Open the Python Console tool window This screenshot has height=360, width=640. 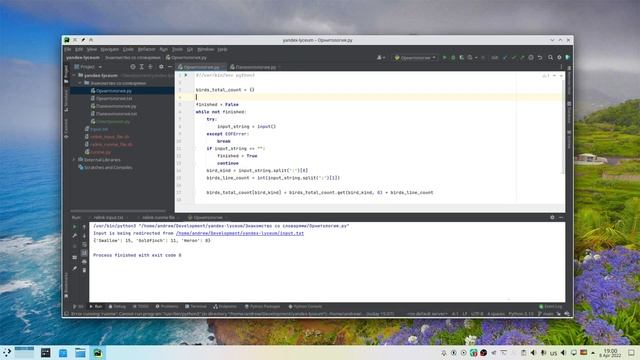tap(305, 307)
